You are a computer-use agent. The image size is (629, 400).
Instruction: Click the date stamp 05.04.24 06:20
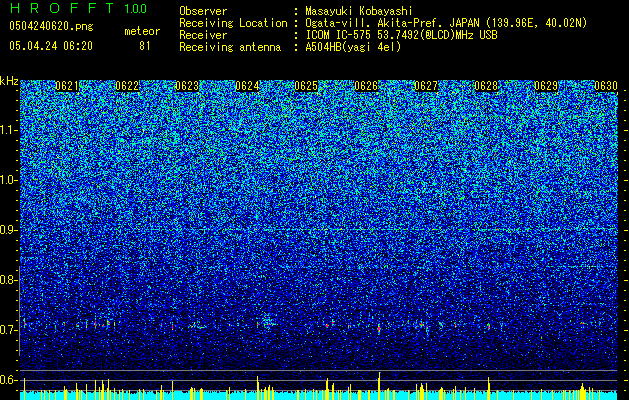click(x=51, y=46)
